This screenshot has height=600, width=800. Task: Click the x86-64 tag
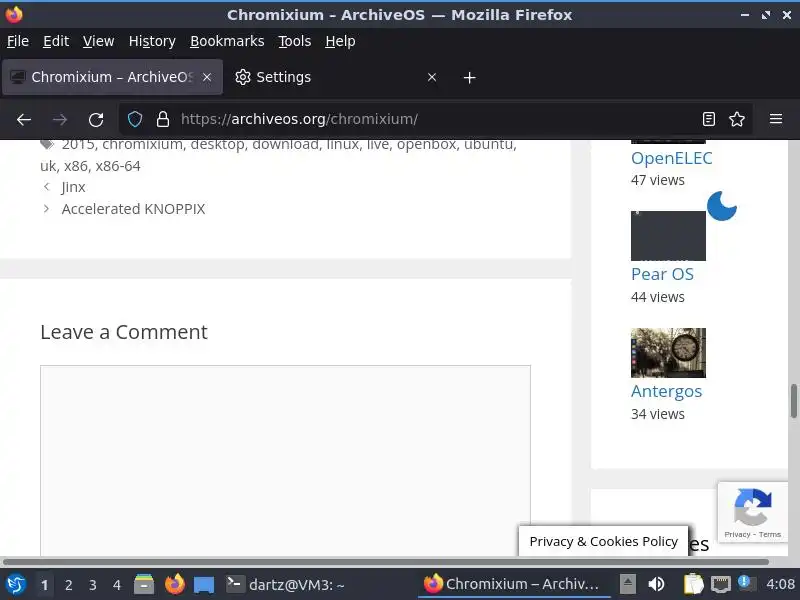118,166
